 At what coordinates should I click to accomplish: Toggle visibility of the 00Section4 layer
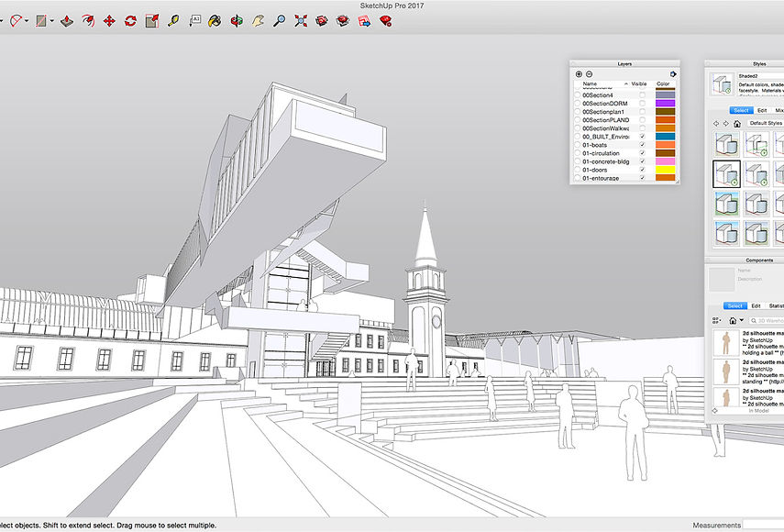coord(642,95)
